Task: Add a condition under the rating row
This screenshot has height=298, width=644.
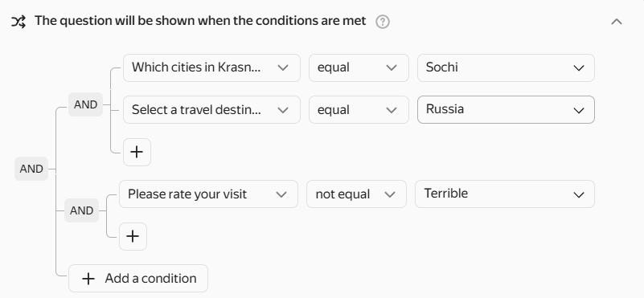Action: [133, 236]
